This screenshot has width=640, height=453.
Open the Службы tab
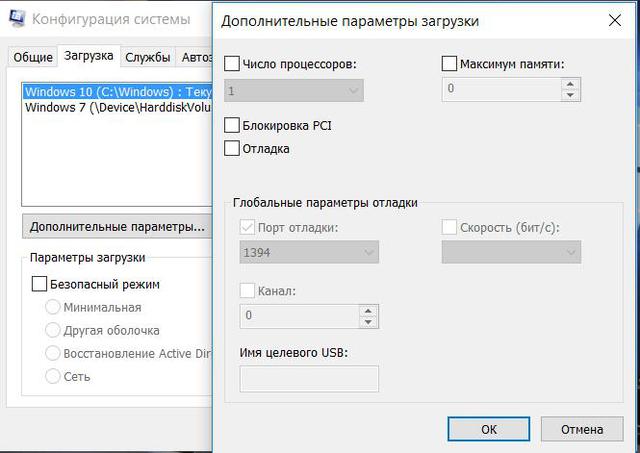(x=154, y=57)
